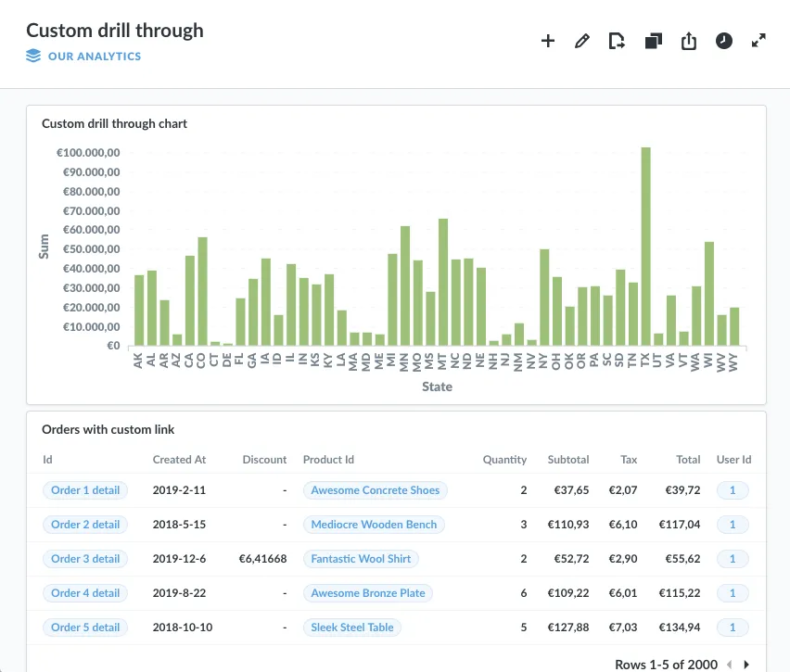Duplicate the dashboard with the copy icon

pyautogui.click(x=654, y=41)
